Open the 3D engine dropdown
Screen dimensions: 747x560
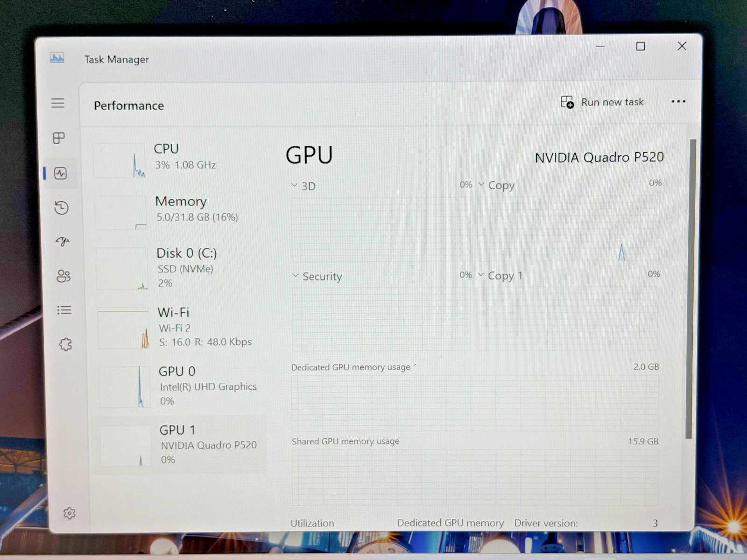point(303,186)
